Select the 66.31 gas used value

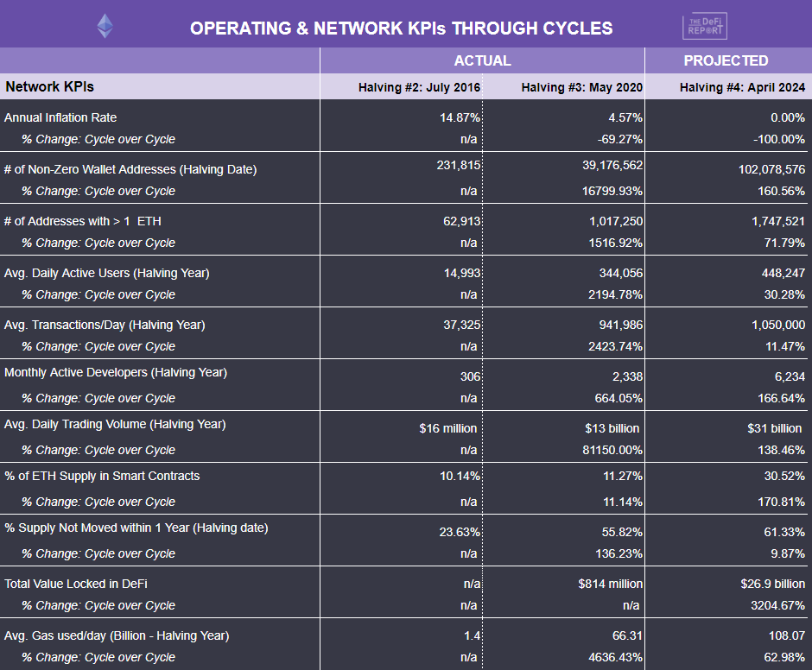pos(627,635)
